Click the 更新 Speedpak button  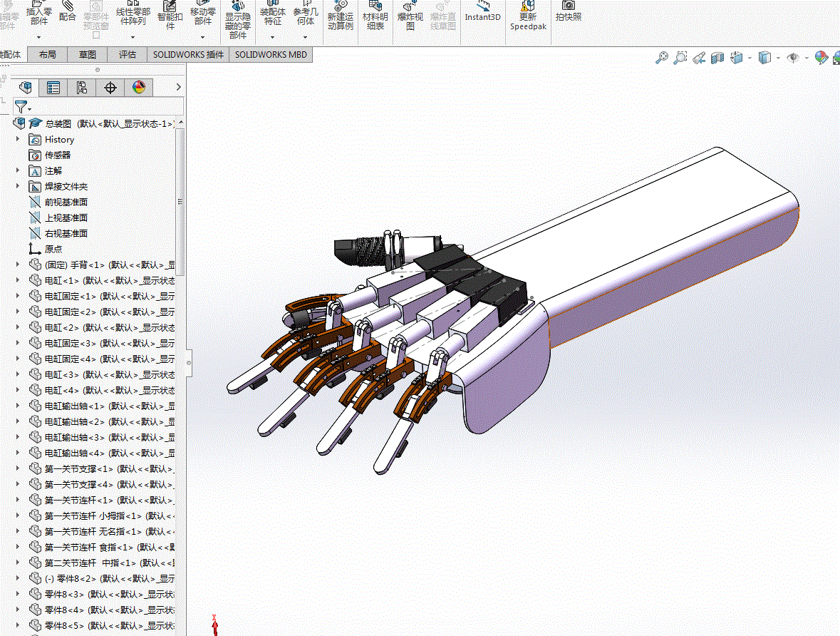[x=528, y=16]
